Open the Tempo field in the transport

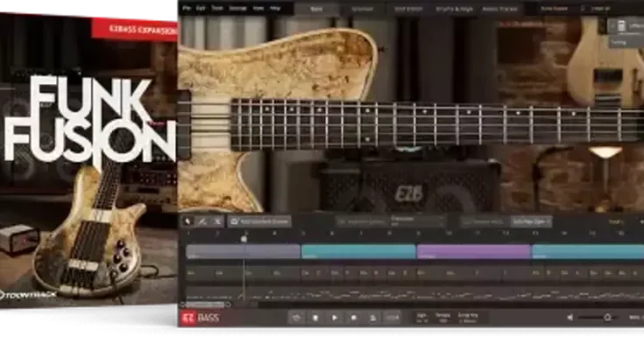tap(444, 318)
